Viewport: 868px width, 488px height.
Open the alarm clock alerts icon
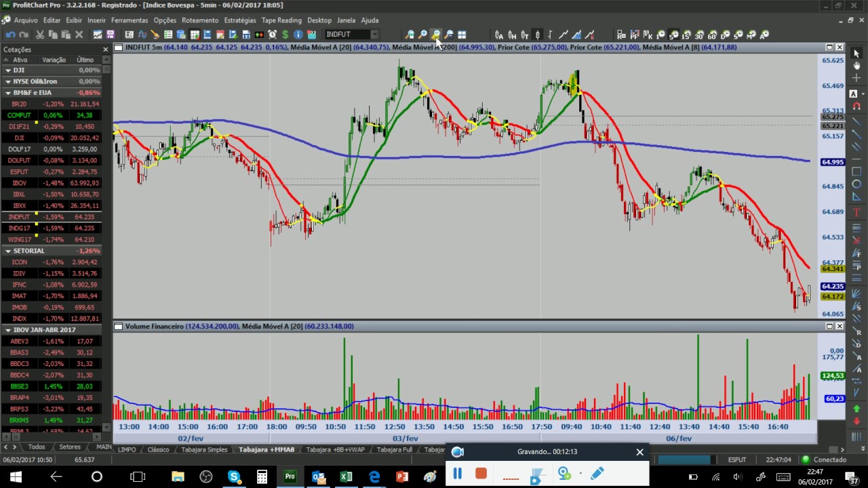point(273,35)
